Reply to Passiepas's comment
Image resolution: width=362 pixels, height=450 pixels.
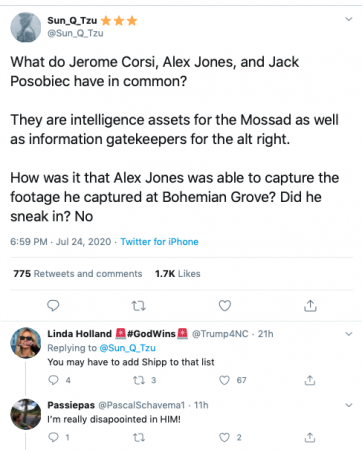(53, 437)
